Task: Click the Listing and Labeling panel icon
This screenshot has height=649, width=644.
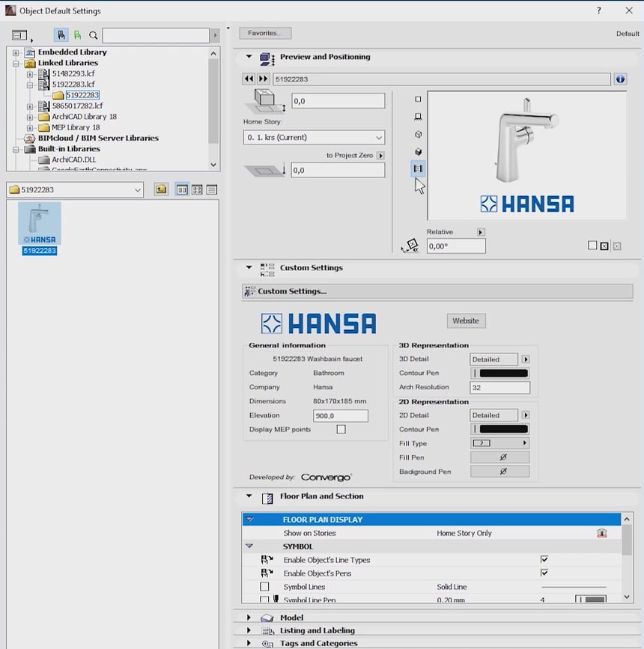Action: (x=267, y=630)
